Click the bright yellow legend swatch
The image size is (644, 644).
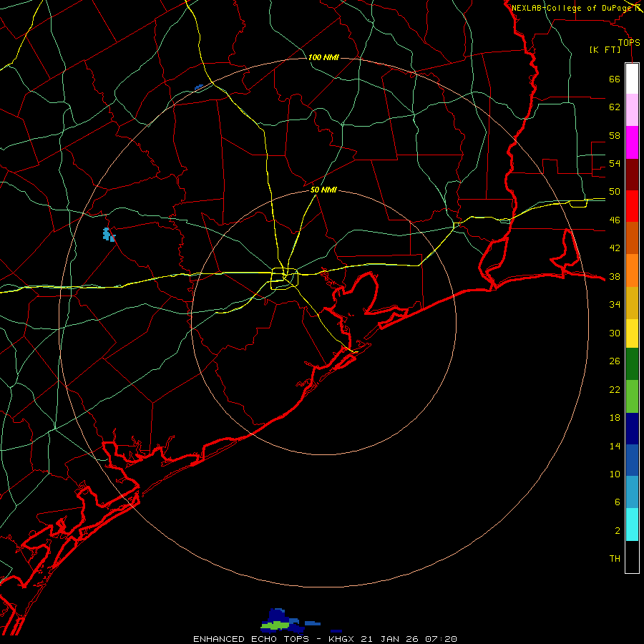click(x=632, y=333)
